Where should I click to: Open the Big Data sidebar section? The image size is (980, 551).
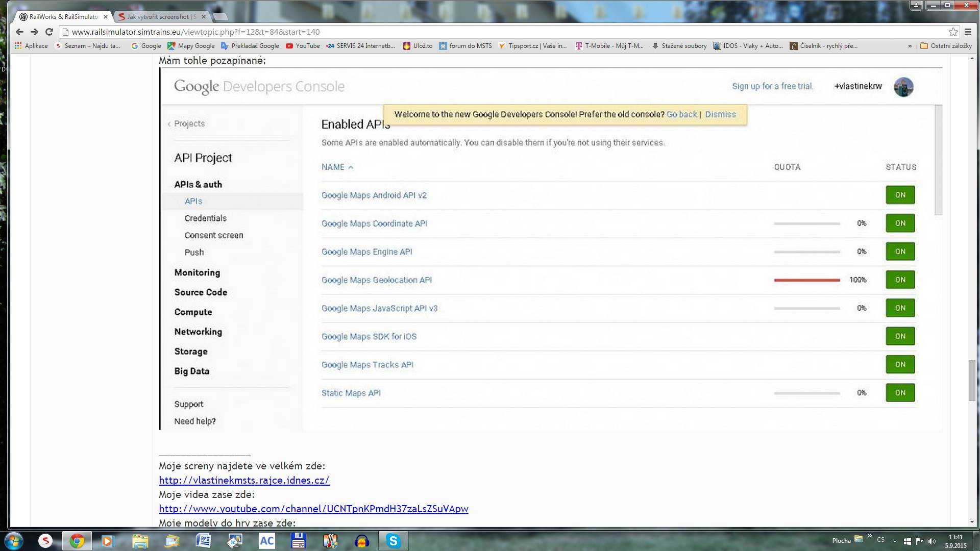(x=192, y=371)
